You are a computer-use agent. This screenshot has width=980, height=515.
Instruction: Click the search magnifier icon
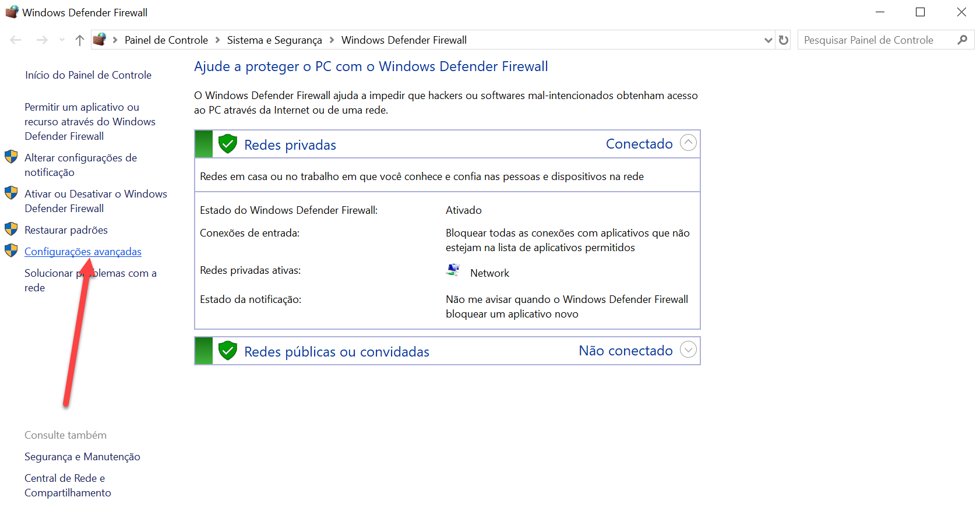coord(962,40)
